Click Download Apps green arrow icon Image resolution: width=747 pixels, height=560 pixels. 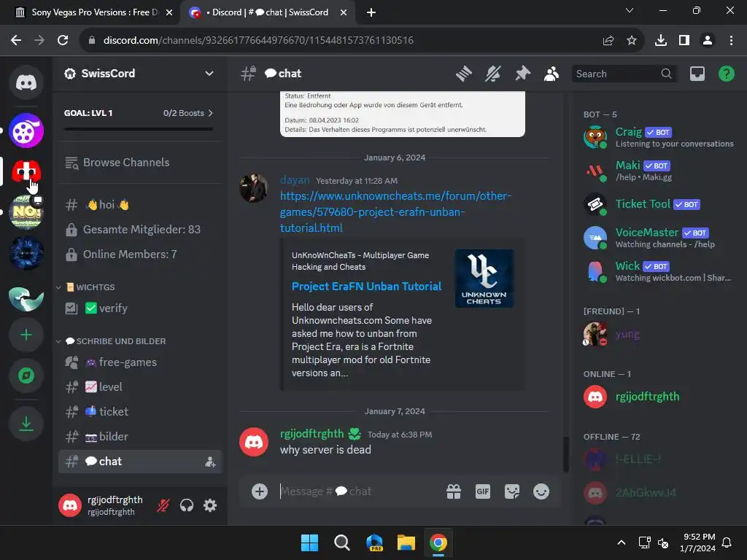click(26, 424)
